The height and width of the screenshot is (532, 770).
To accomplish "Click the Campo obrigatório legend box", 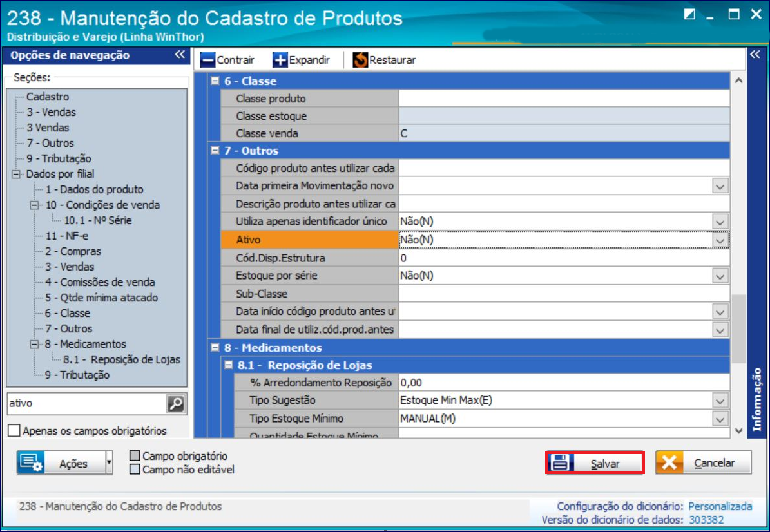I will (135, 456).
